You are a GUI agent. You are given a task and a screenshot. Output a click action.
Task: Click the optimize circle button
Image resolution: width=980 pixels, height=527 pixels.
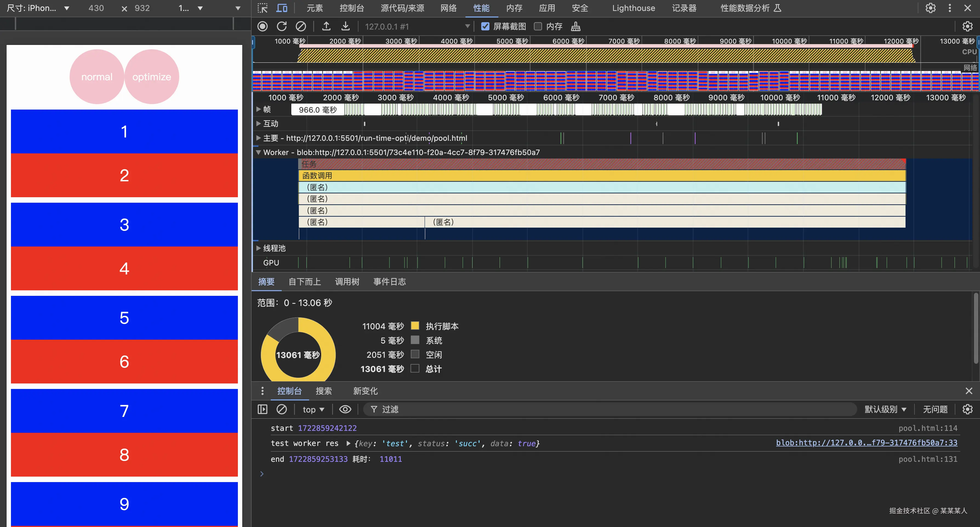(x=152, y=77)
